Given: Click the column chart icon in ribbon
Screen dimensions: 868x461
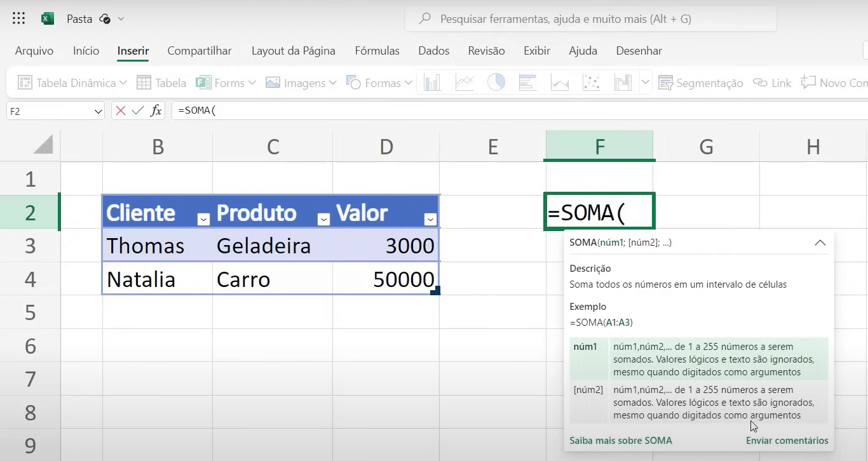Looking at the screenshot, I should (x=432, y=83).
